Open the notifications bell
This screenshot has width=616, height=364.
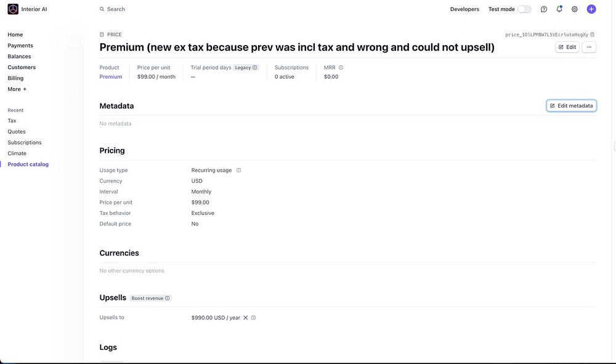point(559,9)
